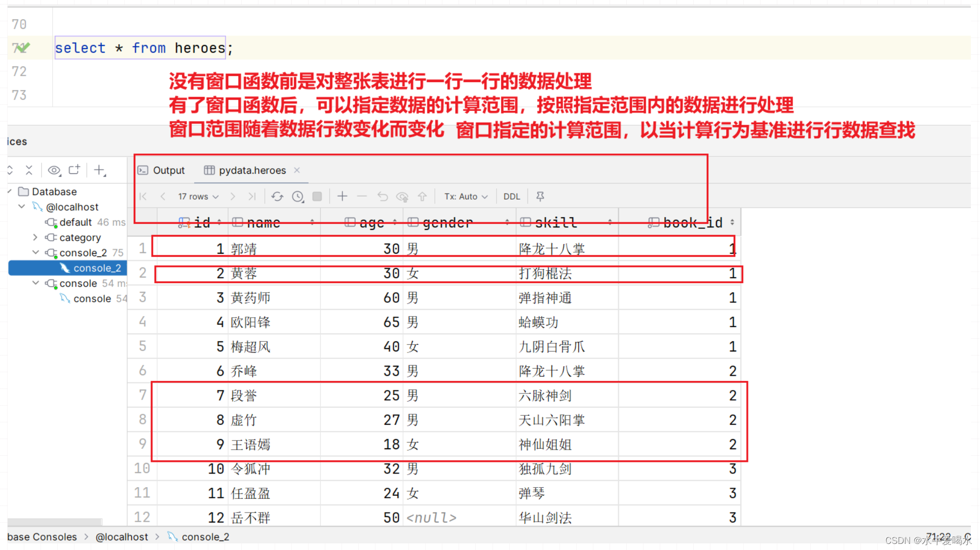This screenshot has width=980, height=550.
Task: Pin the pydata.heroes result tab
Action: [540, 197]
